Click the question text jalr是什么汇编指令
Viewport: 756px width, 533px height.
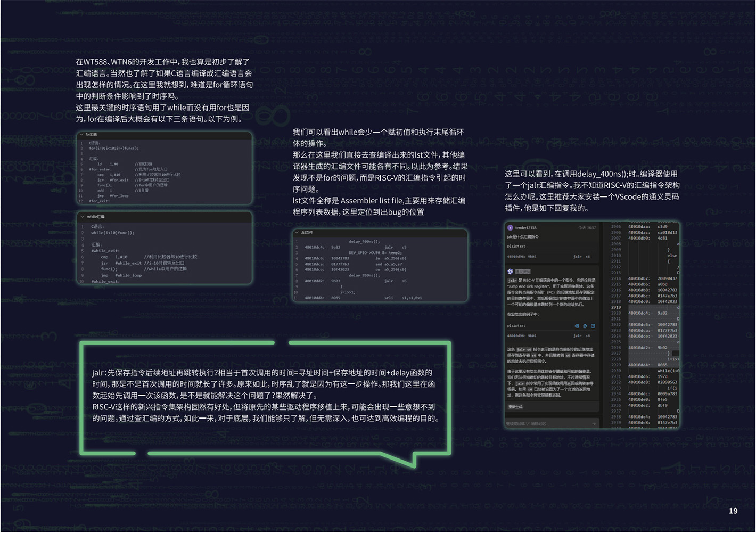pos(522,237)
